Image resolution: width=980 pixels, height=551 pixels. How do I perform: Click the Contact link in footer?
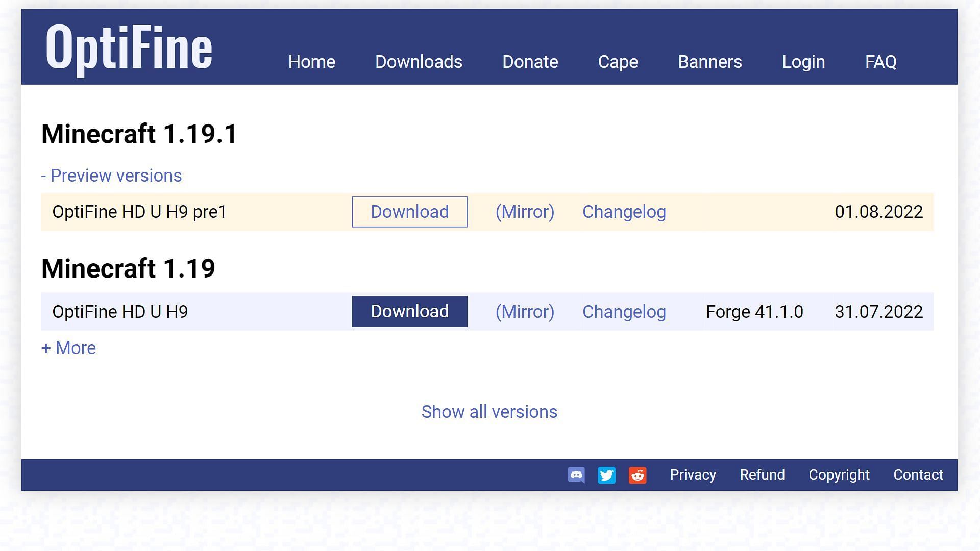918,474
